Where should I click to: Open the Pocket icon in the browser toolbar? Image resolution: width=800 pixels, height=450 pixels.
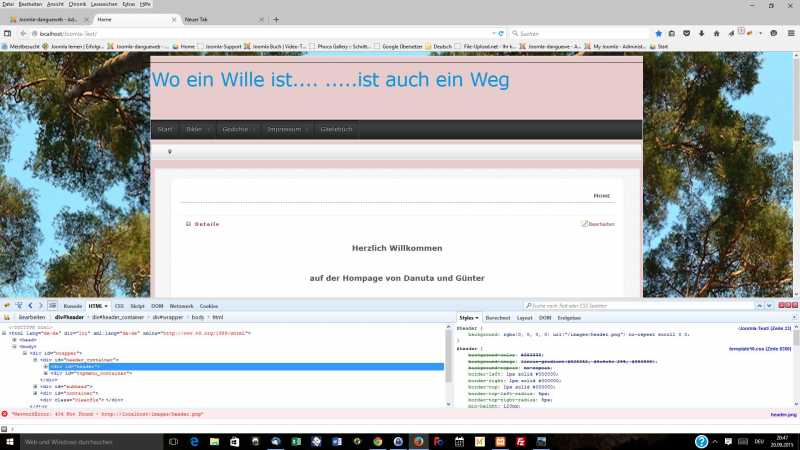(x=687, y=33)
